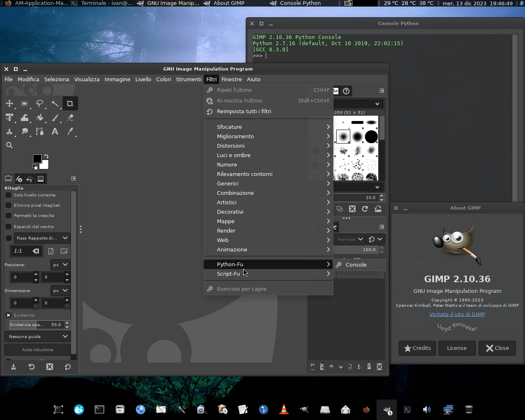The image size is (525, 420).
Task: Enable Solo livello corrente checkbox
Action: tap(8, 195)
